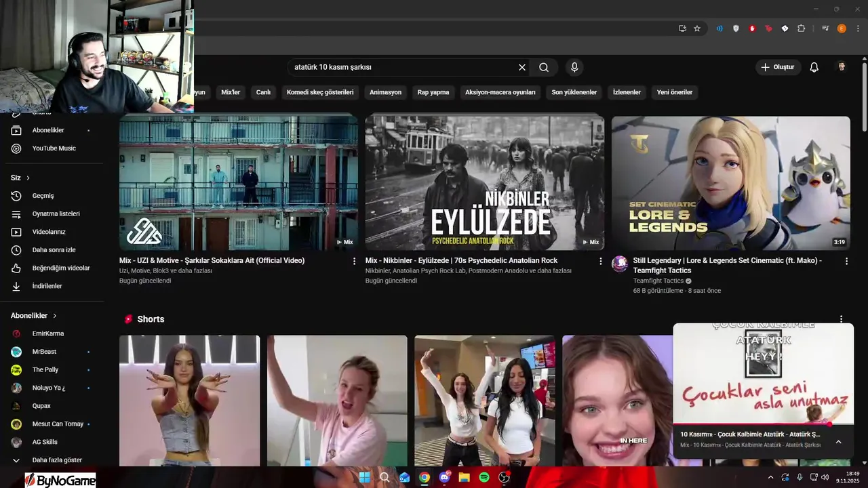Open Discord from taskbar
Image resolution: width=868 pixels, height=488 pixels.
pyautogui.click(x=444, y=477)
